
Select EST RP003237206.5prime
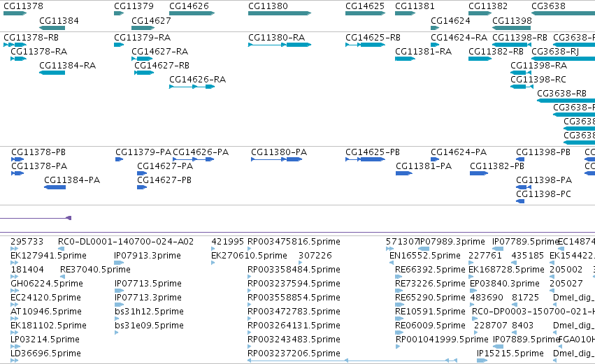point(294,354)
